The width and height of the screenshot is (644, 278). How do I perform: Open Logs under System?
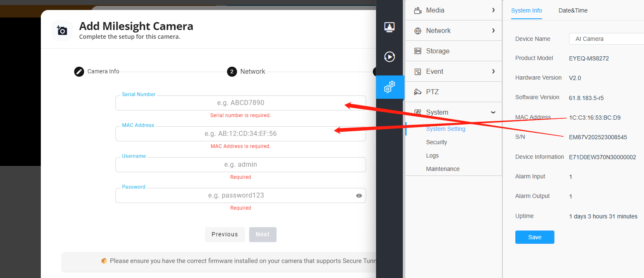tap(432, 155)
